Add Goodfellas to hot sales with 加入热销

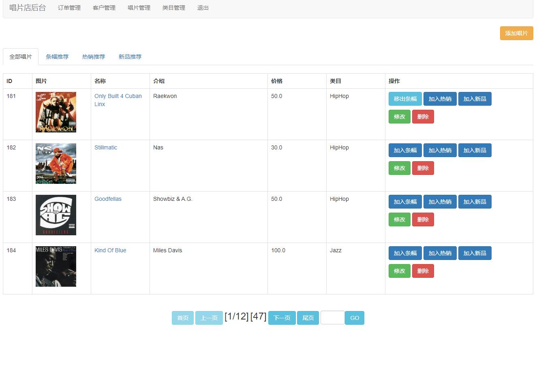coord(440,202)
